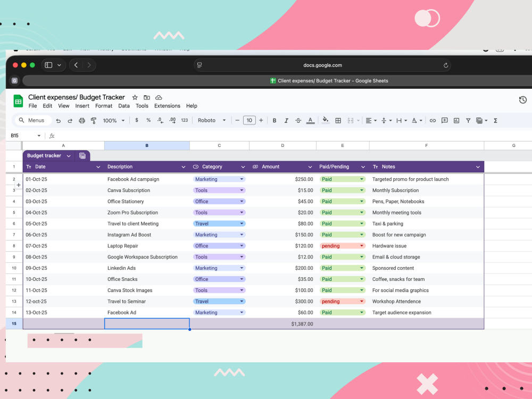The width and height of the screenshot is (532, 399).
Task: Decrease decimal places icon
Action: tap(160, 120)
